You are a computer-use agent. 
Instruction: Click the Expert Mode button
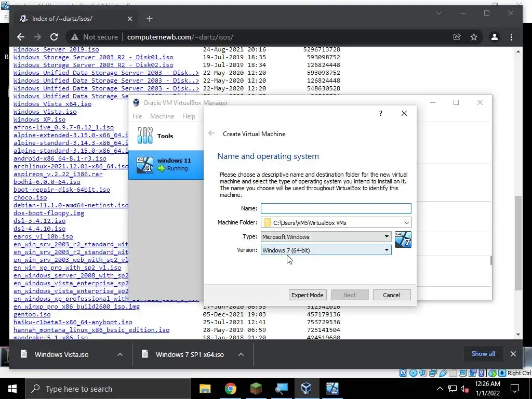(x=308, y=295)
